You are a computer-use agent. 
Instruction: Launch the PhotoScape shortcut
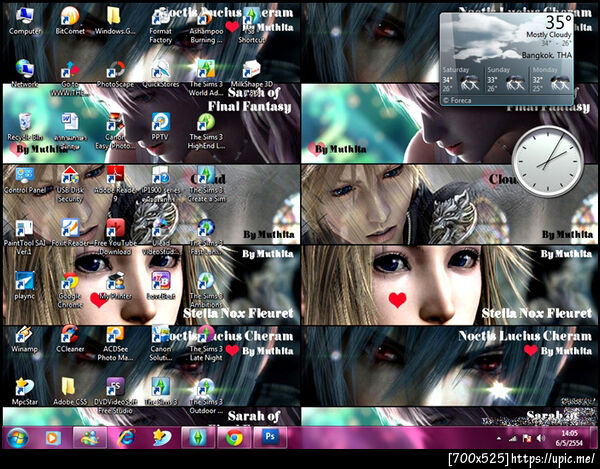tap(115, 73)
